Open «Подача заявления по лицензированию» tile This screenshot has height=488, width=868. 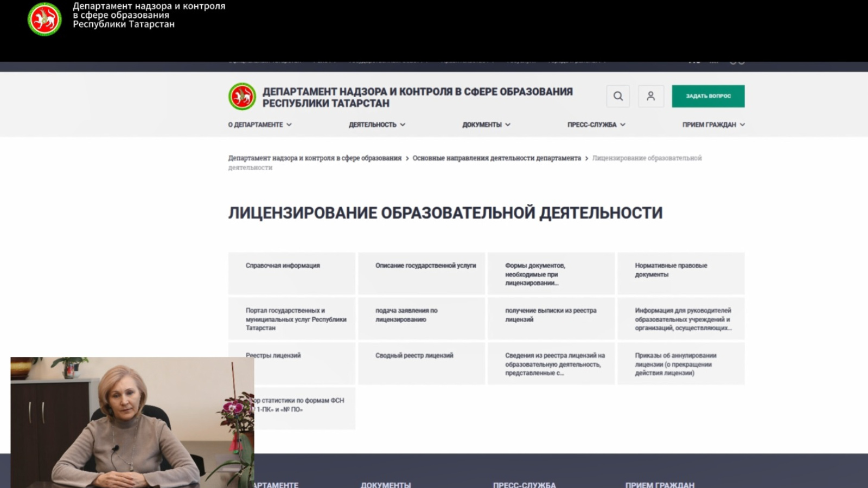422,318
